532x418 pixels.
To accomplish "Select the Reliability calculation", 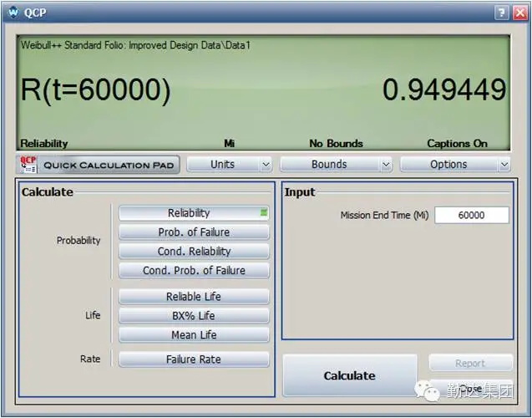I will tap(194, 213).
